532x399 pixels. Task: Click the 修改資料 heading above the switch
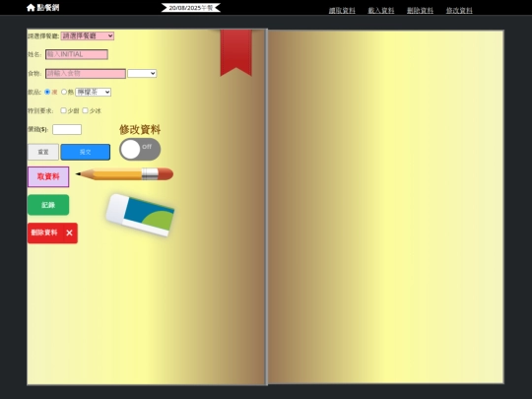tap(140, 130)
